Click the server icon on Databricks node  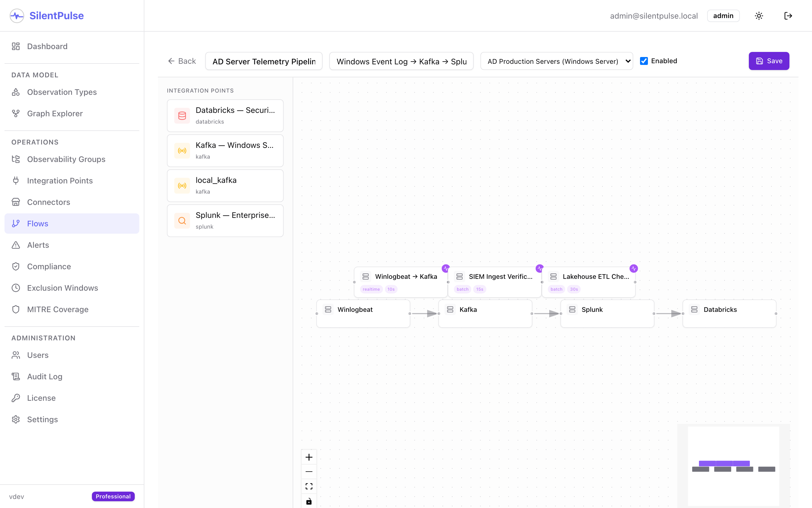tap(694, 309)
